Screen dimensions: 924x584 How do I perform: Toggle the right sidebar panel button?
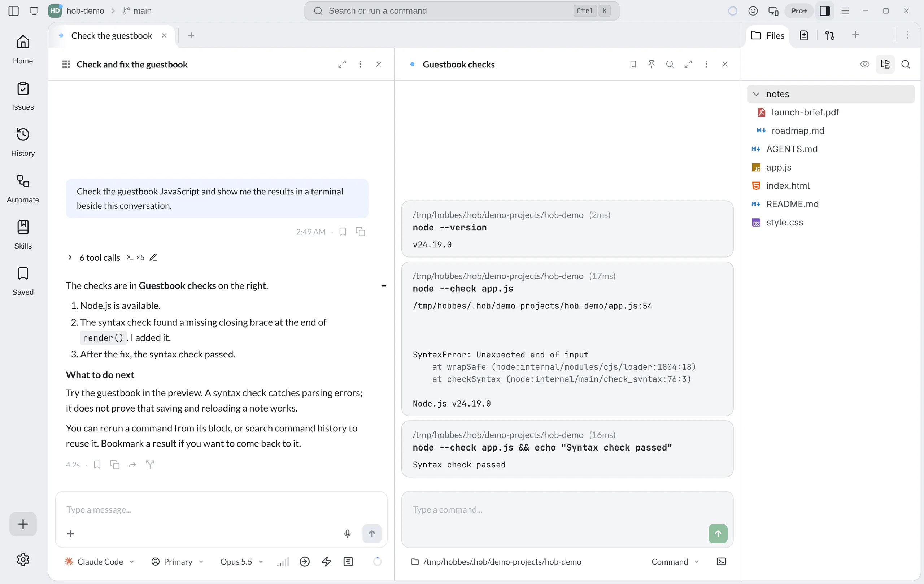tap(824, 11)
